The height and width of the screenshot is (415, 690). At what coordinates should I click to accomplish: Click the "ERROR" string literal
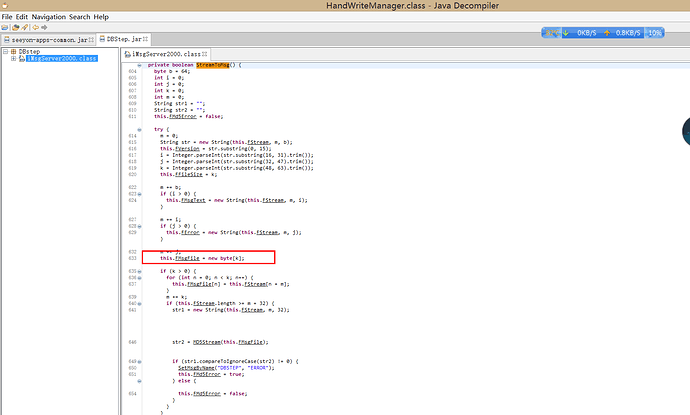click(x=258, y=368)
